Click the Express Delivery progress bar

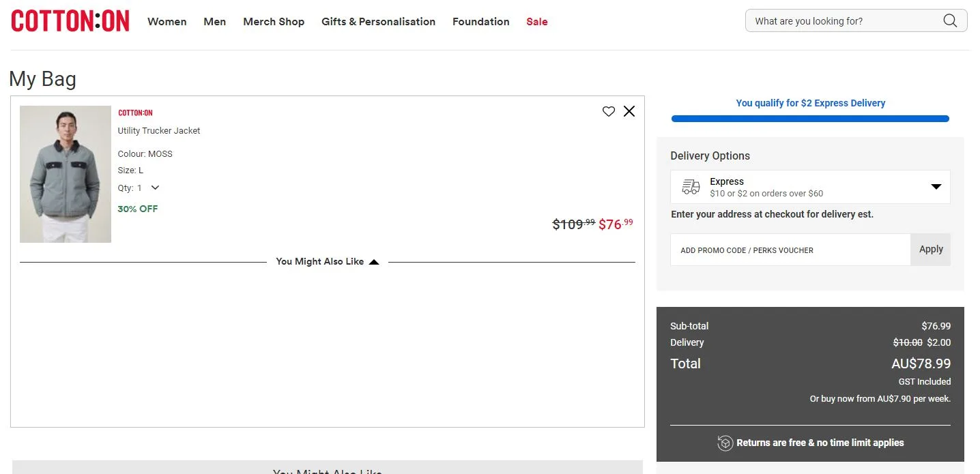810,119
